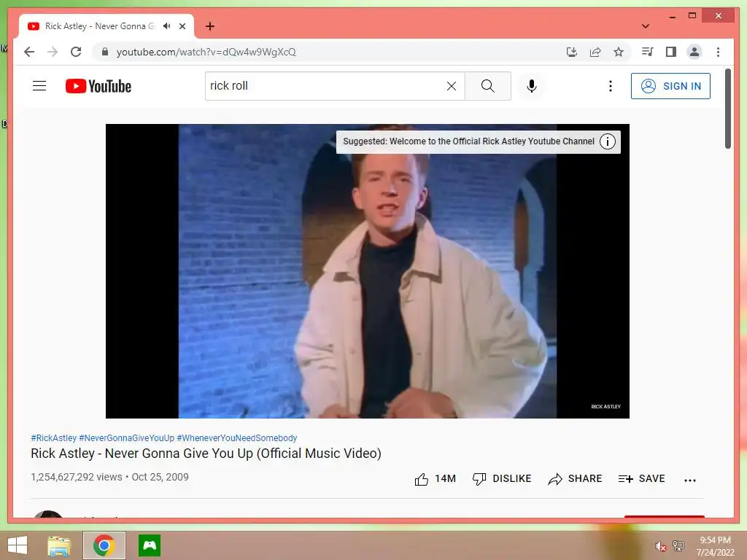Open File Explorer from the taskbar
The height and width of the screenshot is (560, 747).
(59, 545)
